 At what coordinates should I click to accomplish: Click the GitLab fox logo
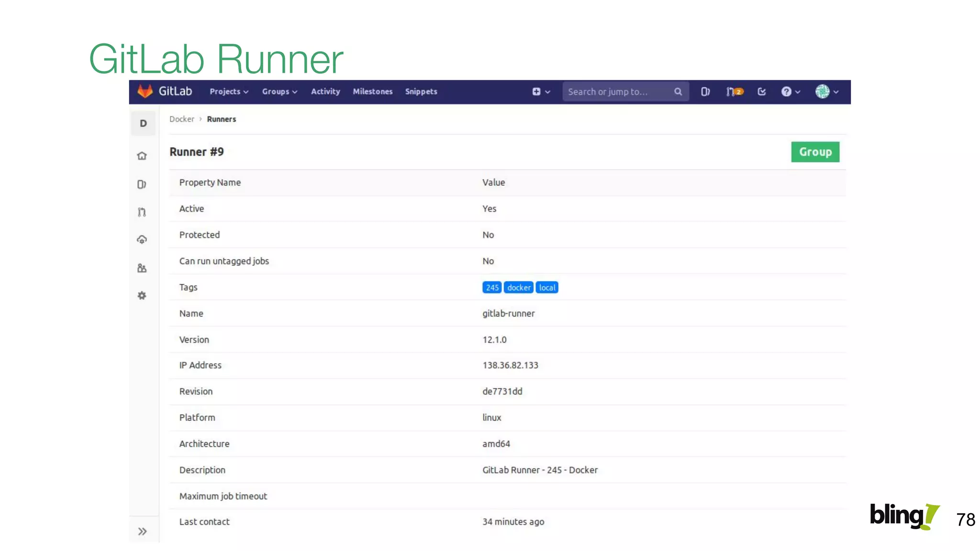(145, 91)
